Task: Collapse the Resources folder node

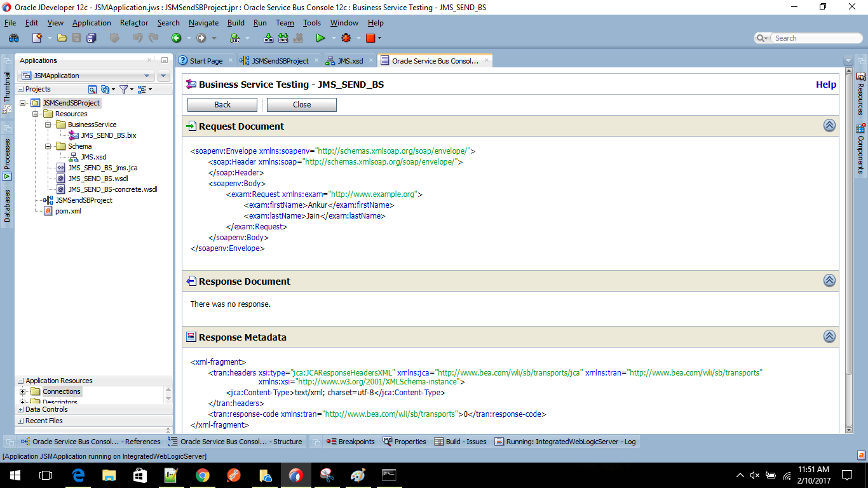Action: point(36,114)
